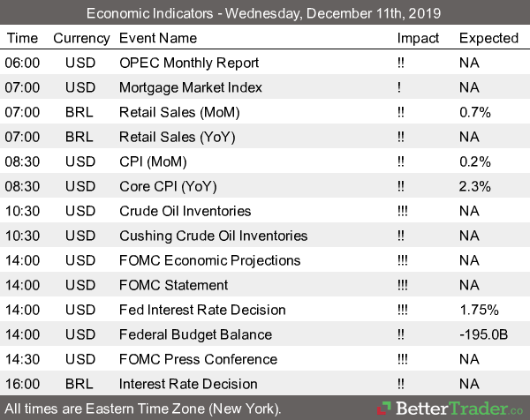Select the FOMC Press Conference event
530x420 pixels.
point(198,359)
